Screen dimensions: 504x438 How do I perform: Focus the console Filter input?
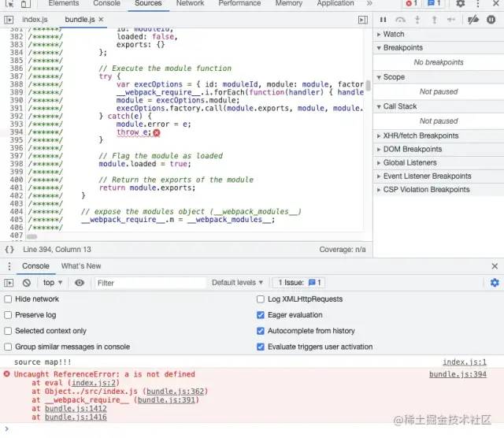point(150,283)
